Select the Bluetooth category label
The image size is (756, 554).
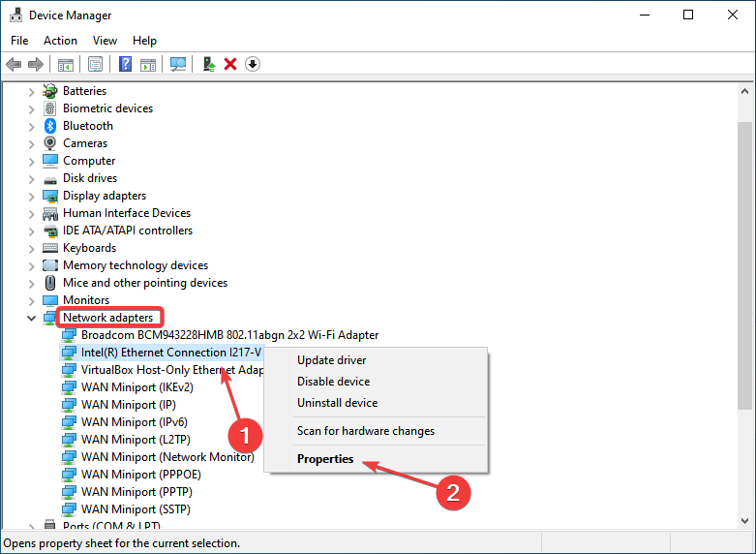click(88, 126)
